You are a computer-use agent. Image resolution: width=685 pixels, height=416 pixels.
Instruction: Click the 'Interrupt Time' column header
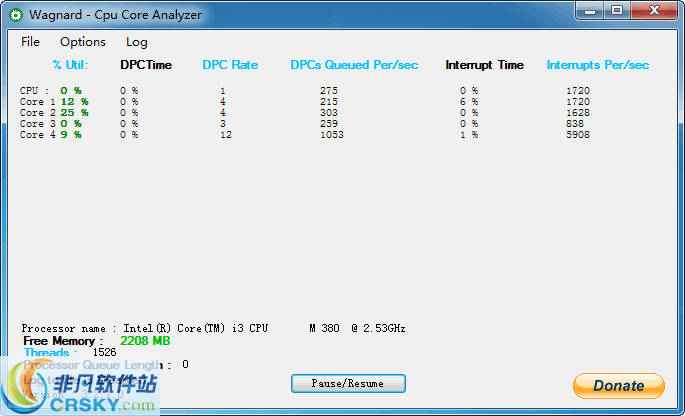pyautogui.click(x=484, y=65)
